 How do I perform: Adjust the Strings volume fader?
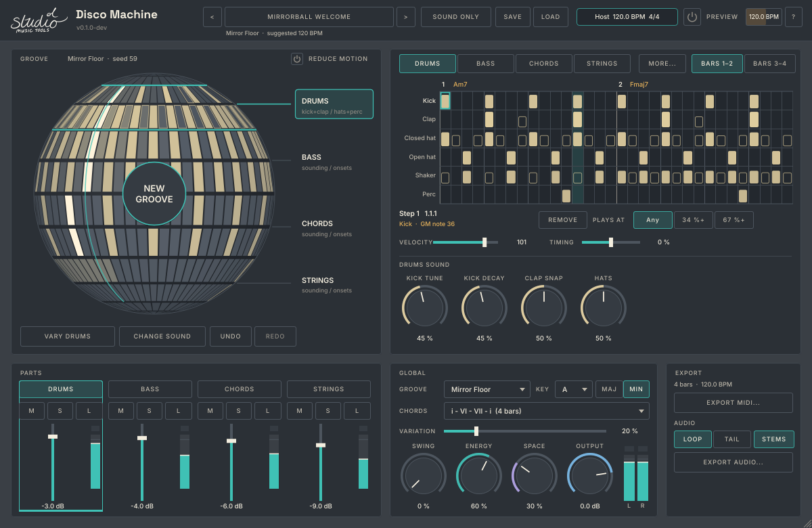(x=321, y=463)
